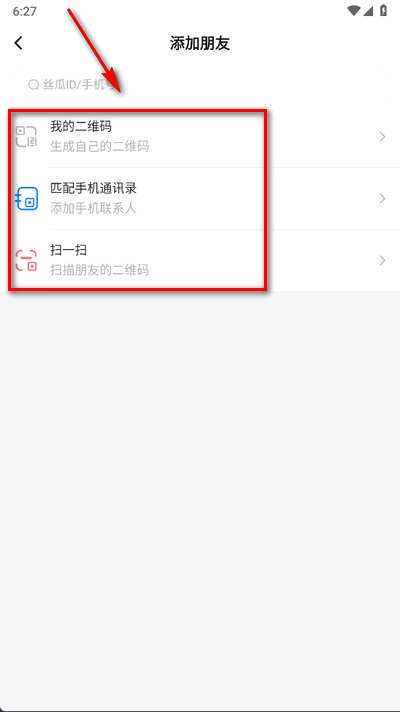Viewport: 400px width, 712px height.
Task: Tap the red scan frame icon
Action: (26, 261)
